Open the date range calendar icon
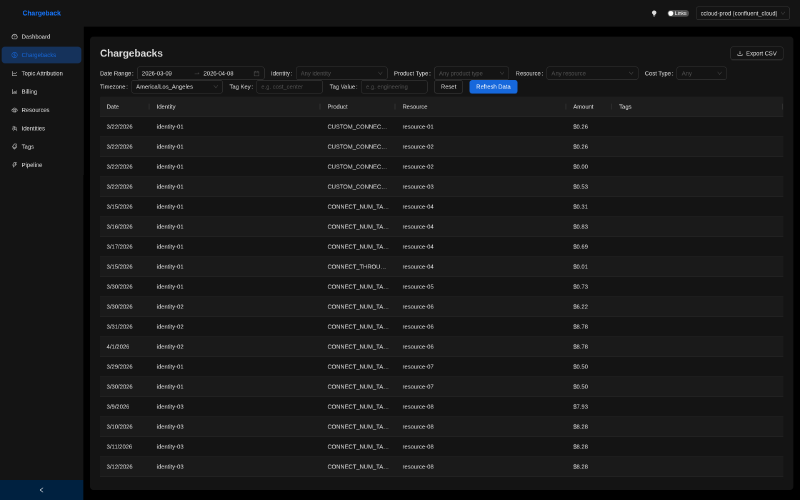 tap(256, 73)
